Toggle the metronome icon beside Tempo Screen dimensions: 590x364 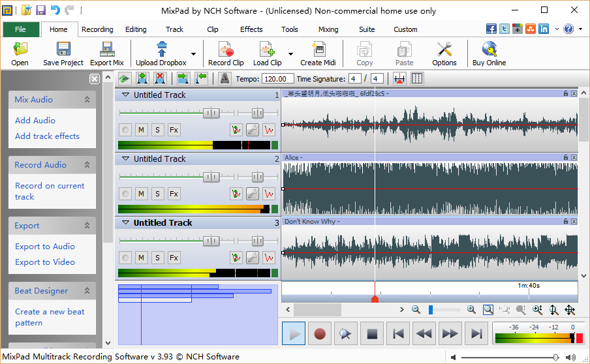[x=225, y=79]
